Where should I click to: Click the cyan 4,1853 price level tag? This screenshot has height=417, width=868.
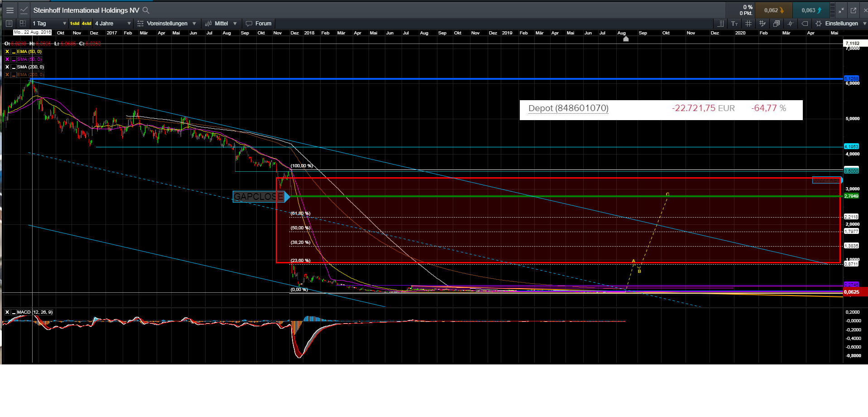(x=851, y=146)
